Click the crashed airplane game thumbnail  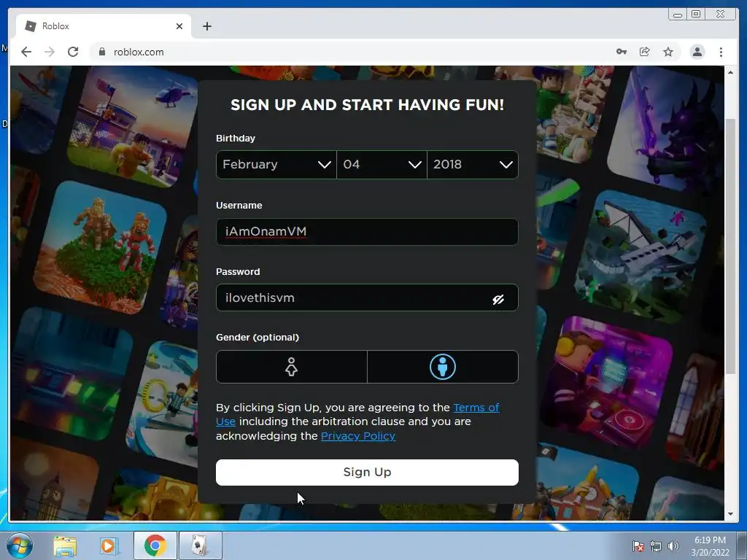pos(640,256)
